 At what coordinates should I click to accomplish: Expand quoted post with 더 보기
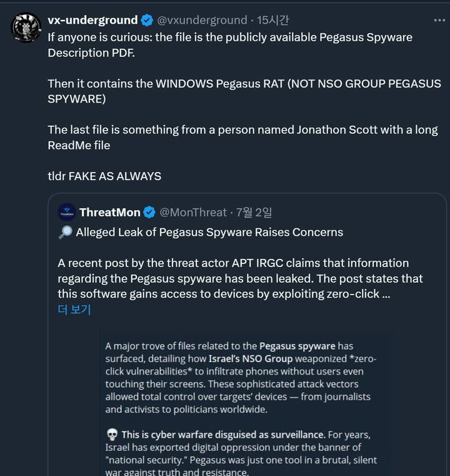(74, 309)
